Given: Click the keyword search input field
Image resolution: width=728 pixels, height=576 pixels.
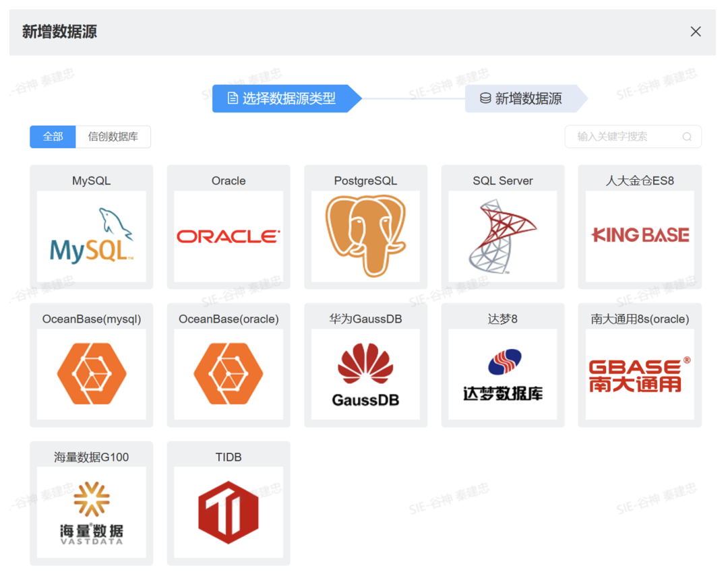Looking at the screenshot, I should (627, 137).
